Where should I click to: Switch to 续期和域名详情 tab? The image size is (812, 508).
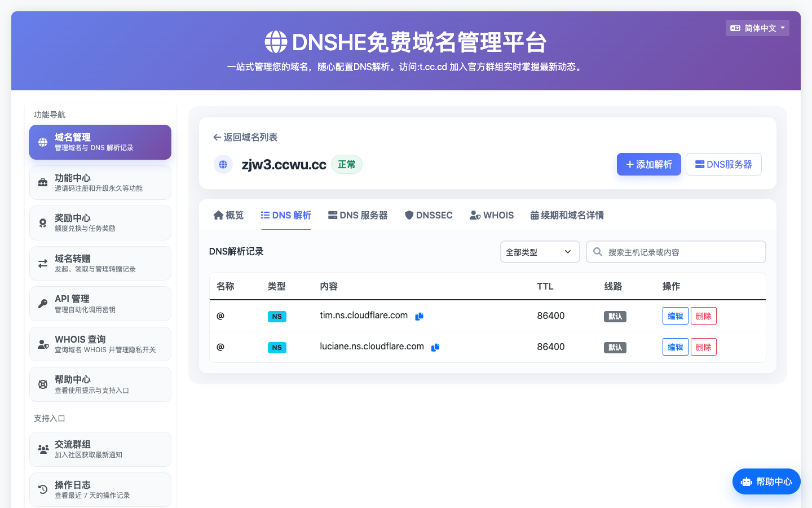tap(567, 215)
